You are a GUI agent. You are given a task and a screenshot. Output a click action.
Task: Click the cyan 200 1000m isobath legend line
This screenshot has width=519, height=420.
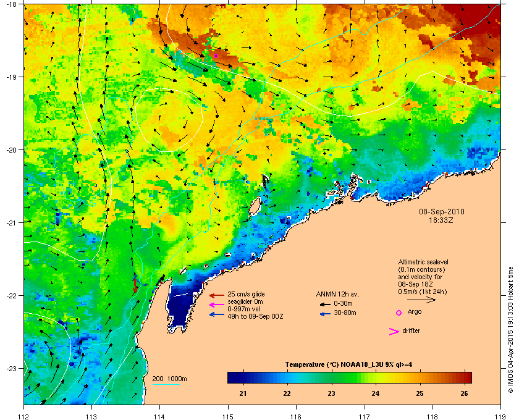coord(166,384)
